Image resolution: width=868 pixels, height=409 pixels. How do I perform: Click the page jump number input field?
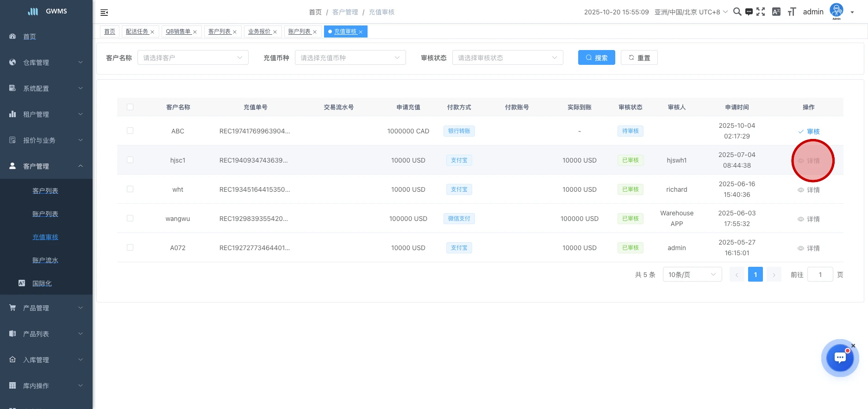tap(820, 275)
